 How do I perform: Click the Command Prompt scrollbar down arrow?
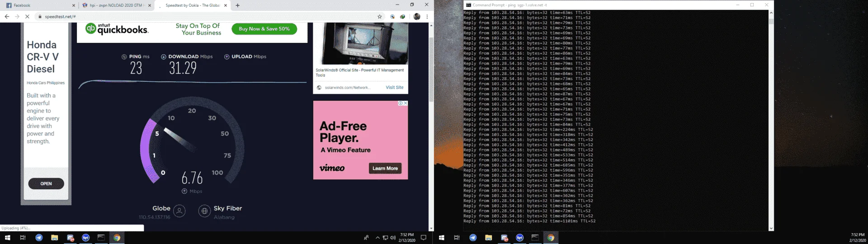(x=771, y=229)
